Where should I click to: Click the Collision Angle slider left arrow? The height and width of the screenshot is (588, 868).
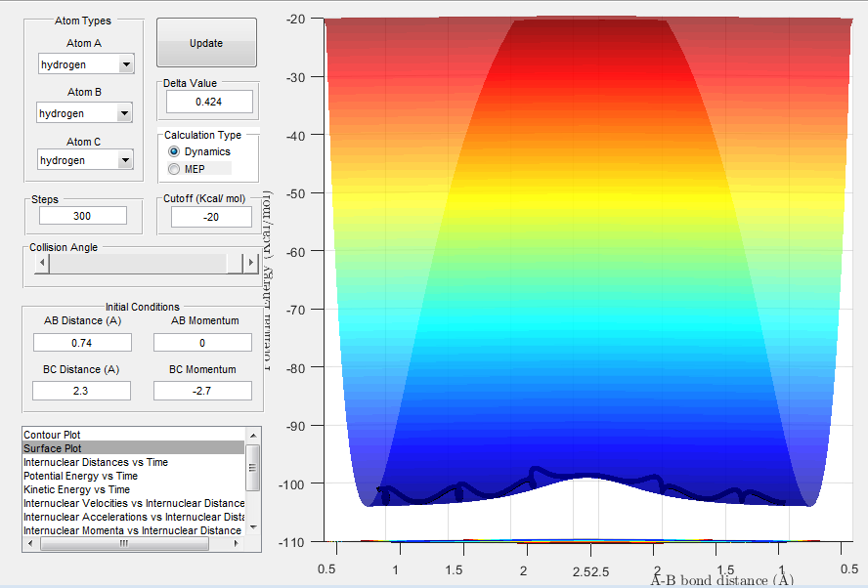click(x=42, y=263)
